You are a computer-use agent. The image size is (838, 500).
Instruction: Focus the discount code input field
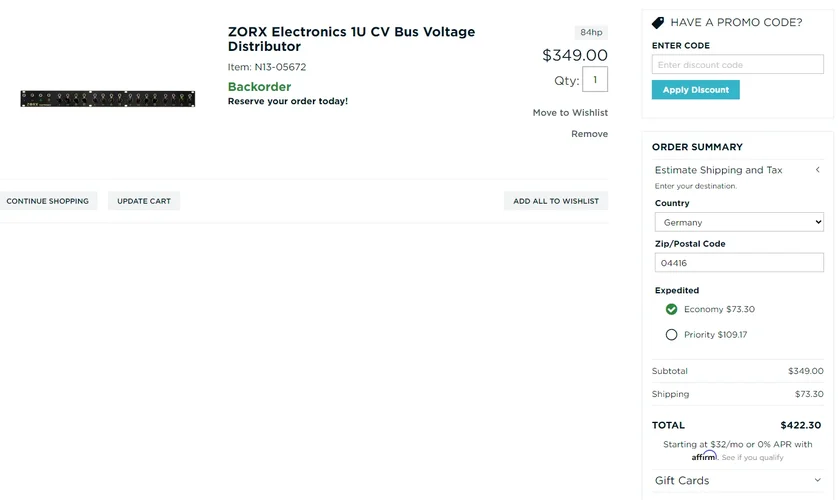[x=738, y=65]
